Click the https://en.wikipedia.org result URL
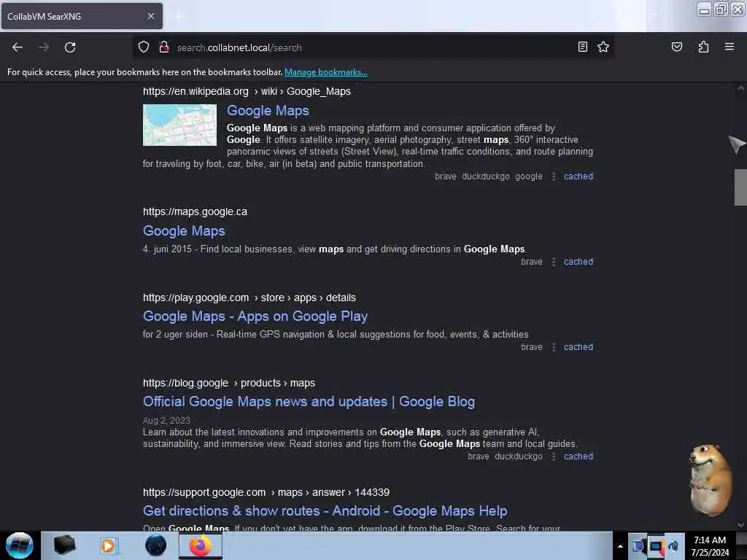The image size is (747, 560). tap(247, 91)
